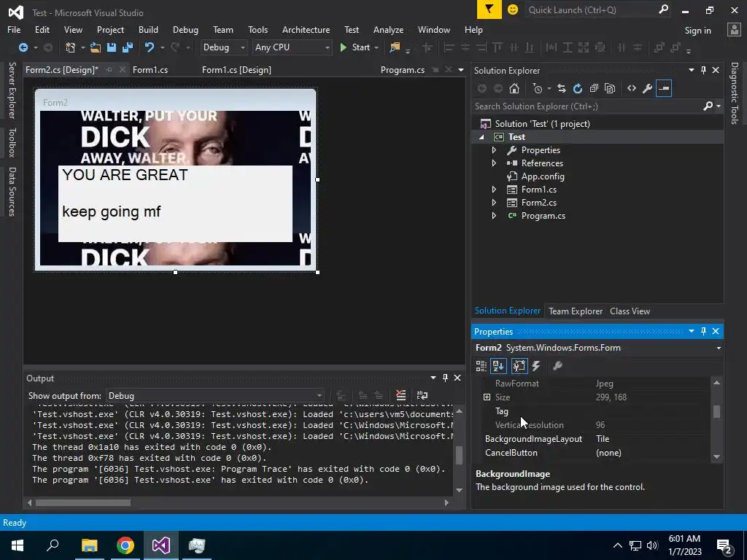Switch to the Team Explorer tab
The width and height of the screenshot is (747, 560).
pos(576,311)
